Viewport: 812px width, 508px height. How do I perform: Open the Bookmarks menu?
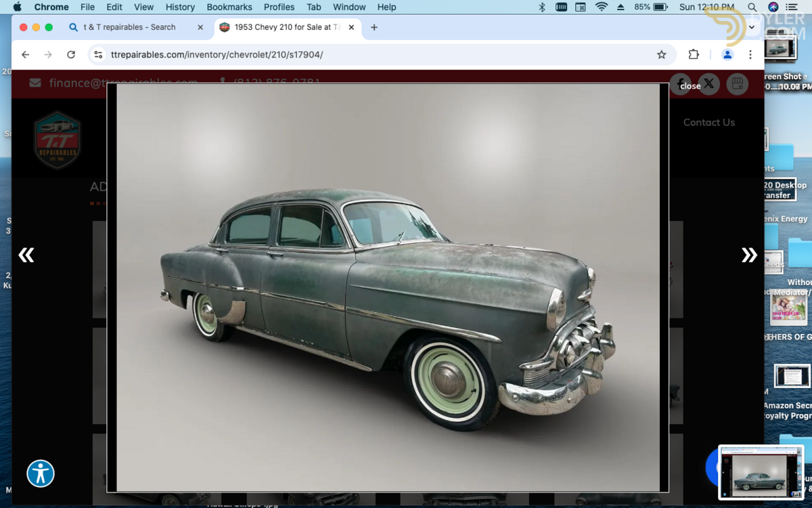click(229, 7)
